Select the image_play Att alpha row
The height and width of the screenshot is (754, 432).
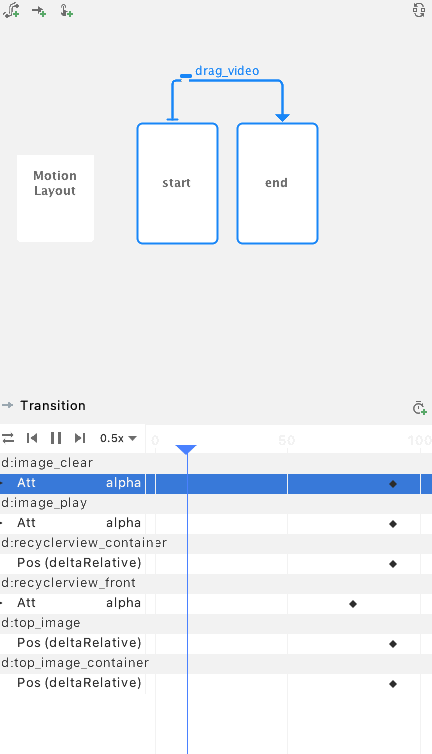tap(216, 524)
